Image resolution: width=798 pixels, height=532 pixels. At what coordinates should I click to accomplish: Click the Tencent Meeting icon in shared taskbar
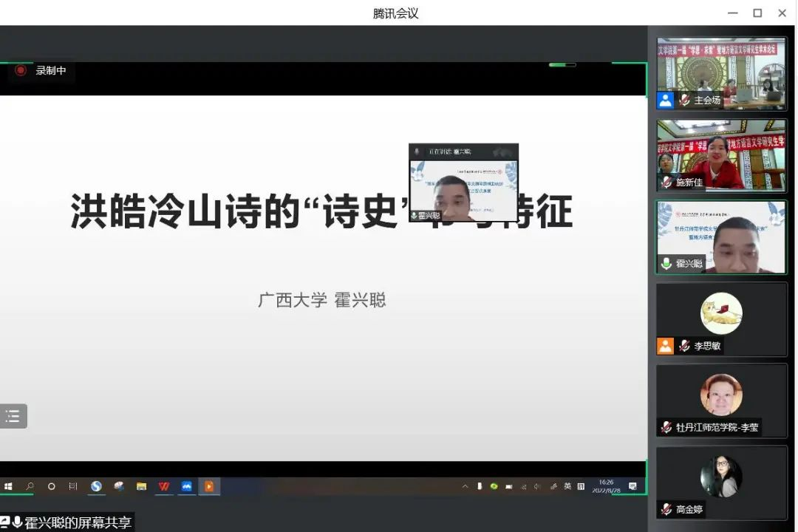coord(186,486)
